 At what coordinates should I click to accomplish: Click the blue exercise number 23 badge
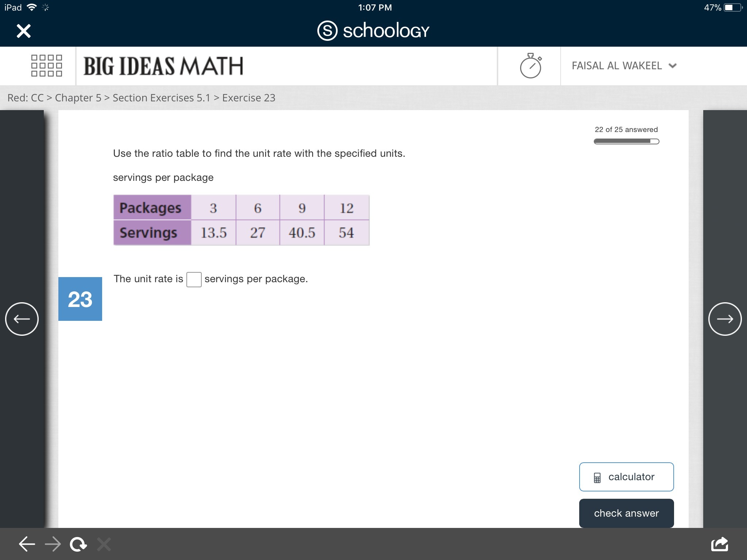80,299
